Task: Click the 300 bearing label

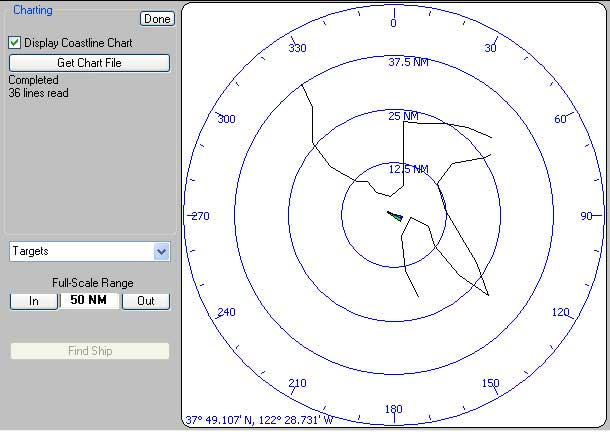Action: click(226, 119)
